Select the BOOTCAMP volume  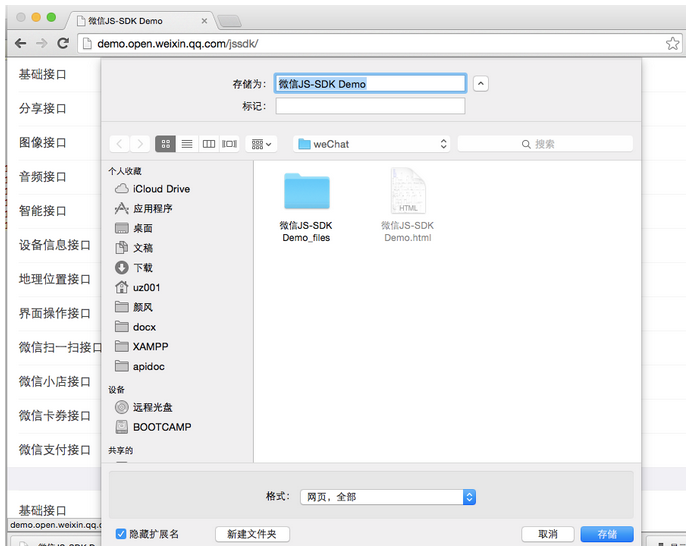(x=153, y=427)
